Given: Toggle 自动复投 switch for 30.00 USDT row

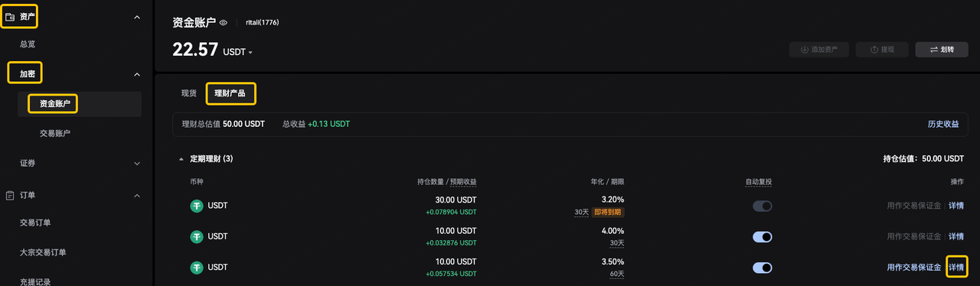Looking at the screenshot, I should point(762,206).
